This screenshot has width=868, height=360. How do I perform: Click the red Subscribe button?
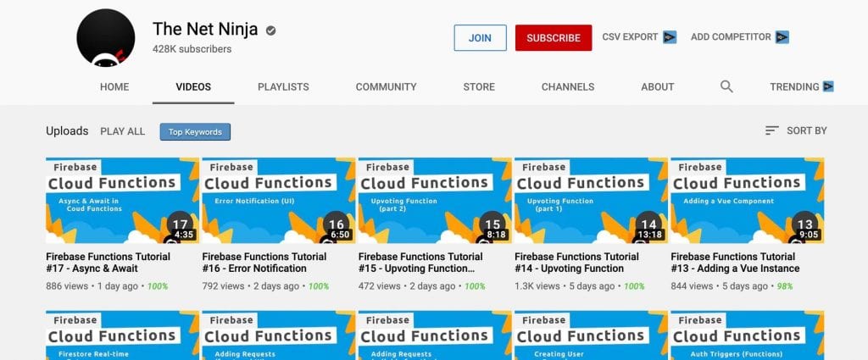554,37
